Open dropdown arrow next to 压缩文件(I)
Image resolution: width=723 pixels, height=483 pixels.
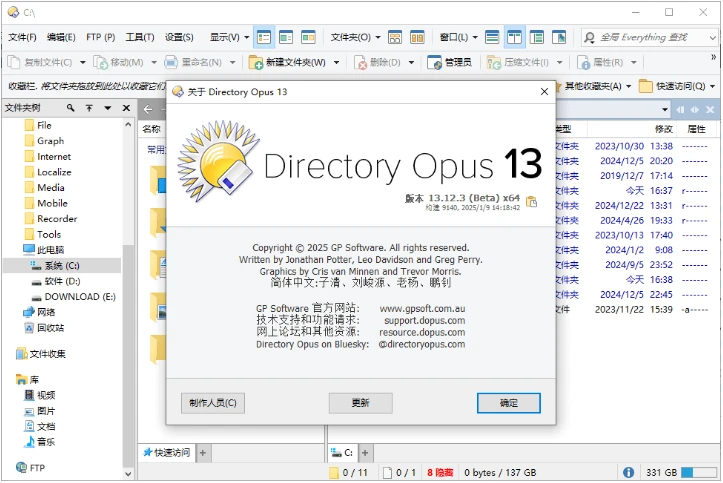coord(560,62)
